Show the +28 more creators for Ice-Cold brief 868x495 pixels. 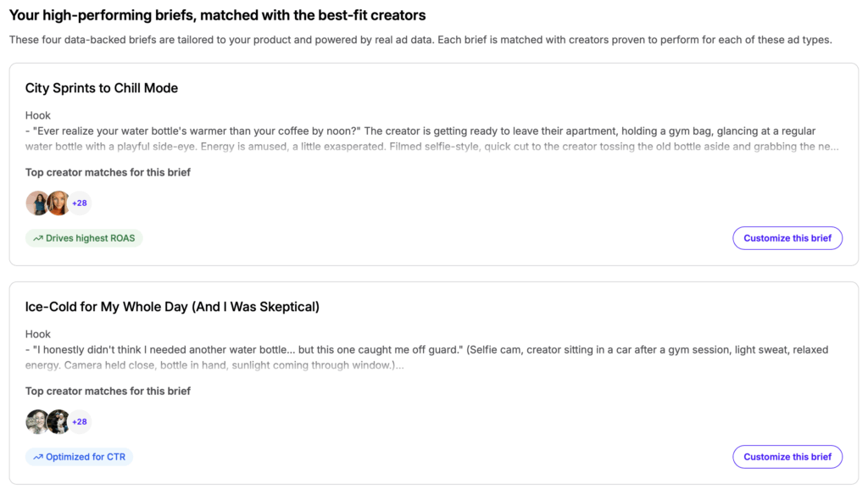pos(80,422)
